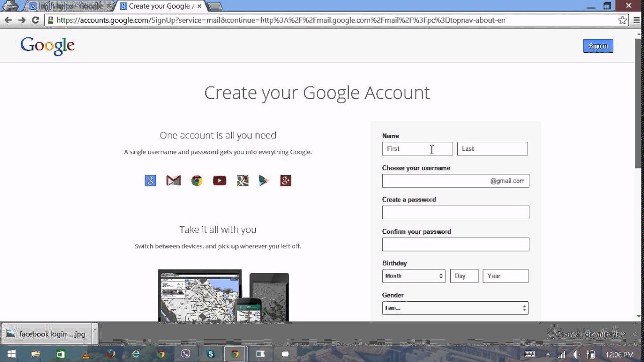Click the network signal tray icon
644x362 pixels.
point(562,354)
